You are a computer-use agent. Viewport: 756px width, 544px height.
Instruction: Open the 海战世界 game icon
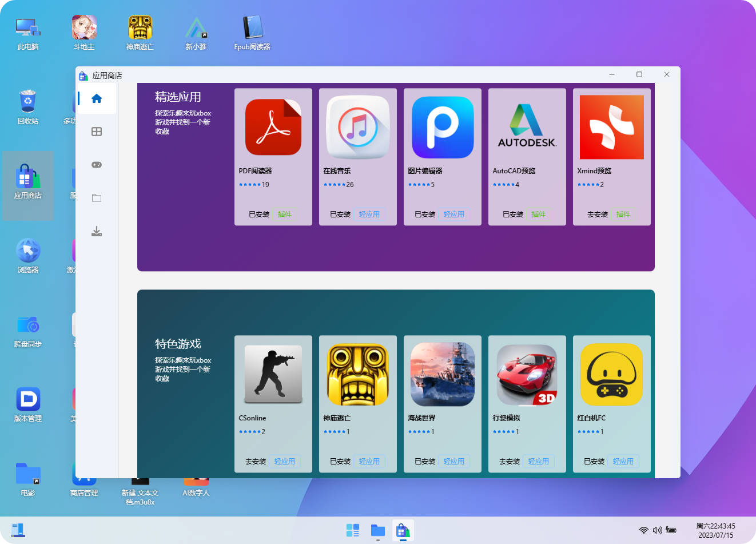(x=443, y=374)
